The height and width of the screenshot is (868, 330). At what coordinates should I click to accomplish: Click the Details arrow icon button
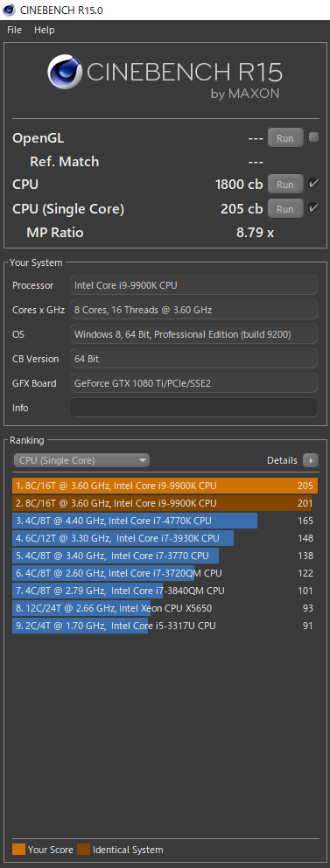pyautogui.click(x=310, y=460)
